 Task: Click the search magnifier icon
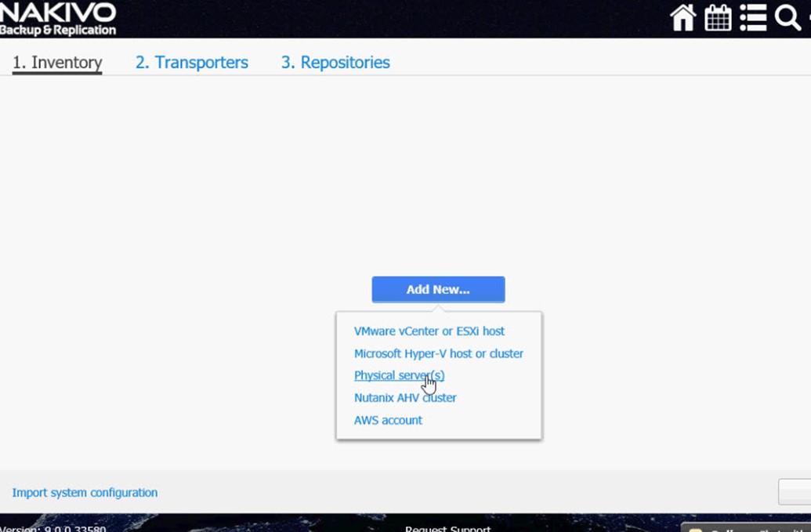pos(787,18)
